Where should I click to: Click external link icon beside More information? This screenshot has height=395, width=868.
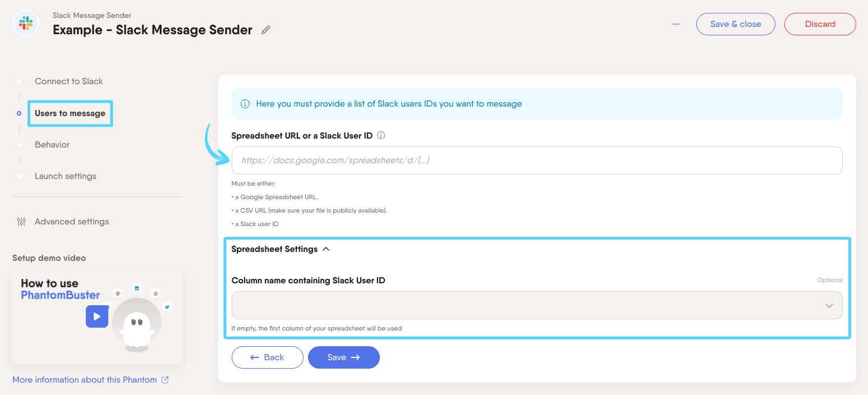point(165,380)
